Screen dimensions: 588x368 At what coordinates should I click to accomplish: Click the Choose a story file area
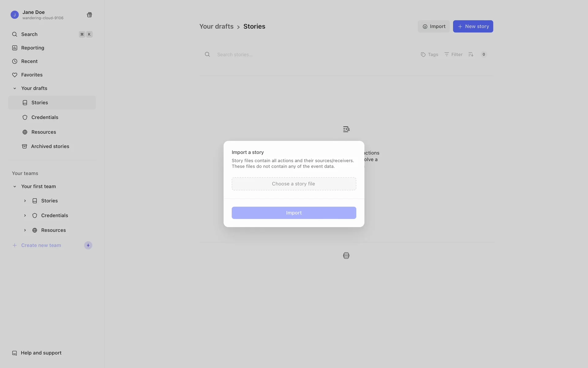tap(294, 184)
